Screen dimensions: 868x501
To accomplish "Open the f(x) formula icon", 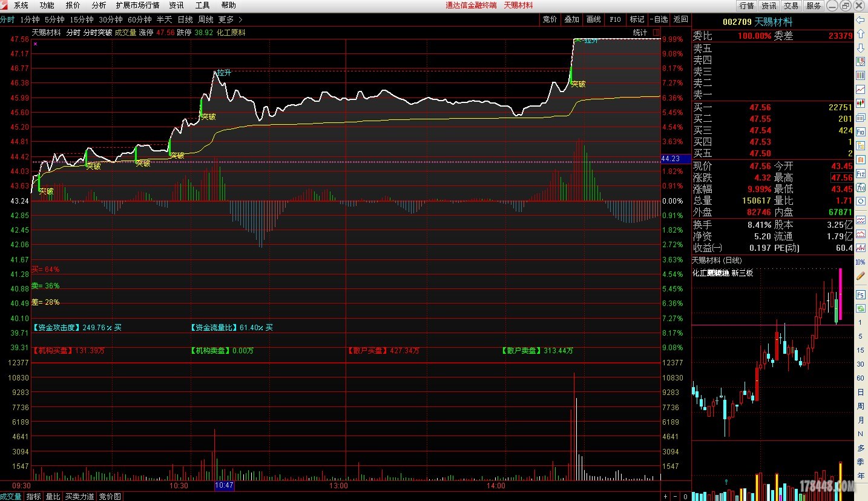I will tap(860, 187).
